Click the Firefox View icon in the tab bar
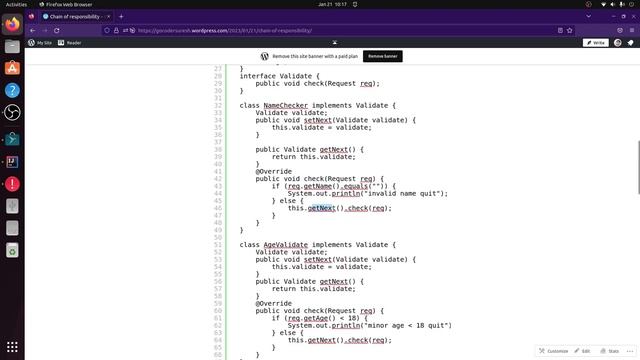 coord(31,17)
